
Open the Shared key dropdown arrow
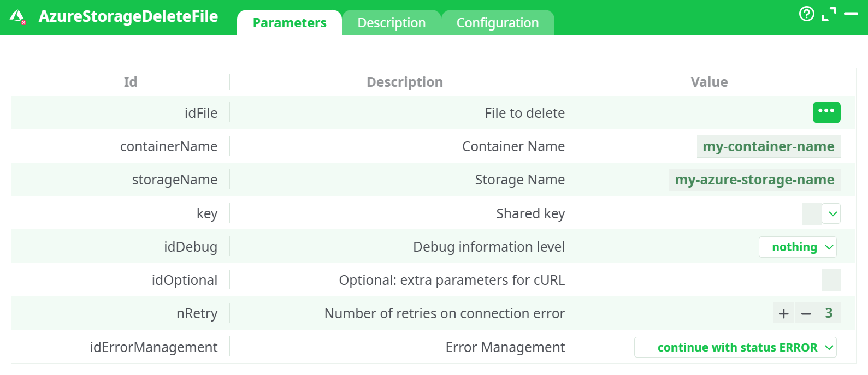pyautogui.click(x=832, y=214)
